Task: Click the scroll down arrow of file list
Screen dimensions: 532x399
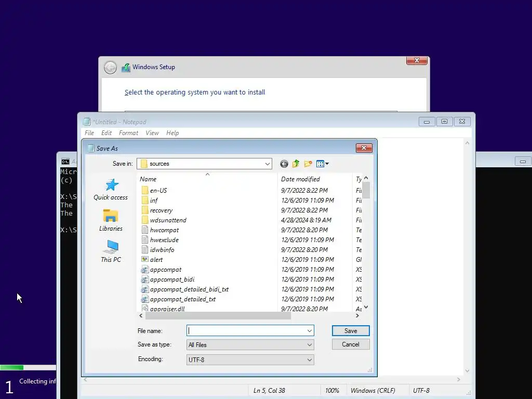Action: pos(366,307)
